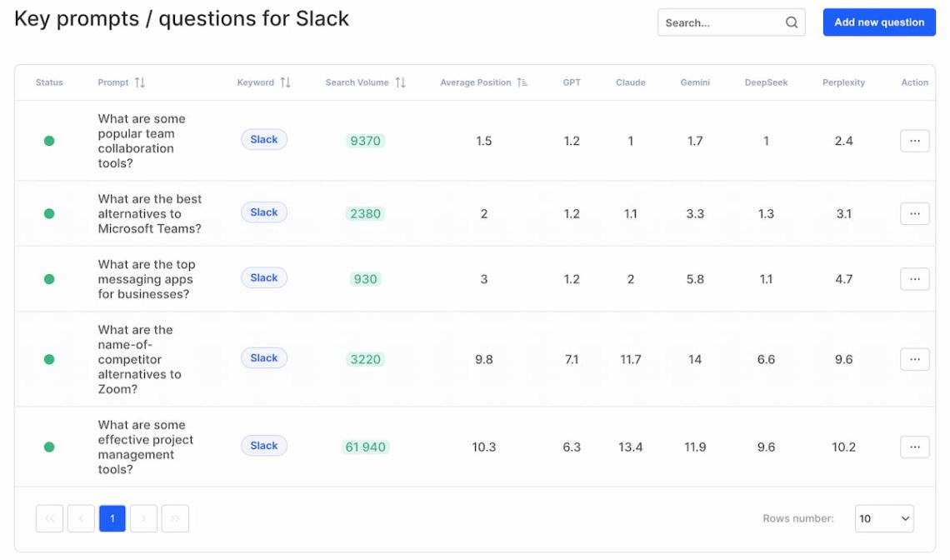Select prompt about top messaging apps for businesses
Screen dimensions: 950x560
coord(147,279)
